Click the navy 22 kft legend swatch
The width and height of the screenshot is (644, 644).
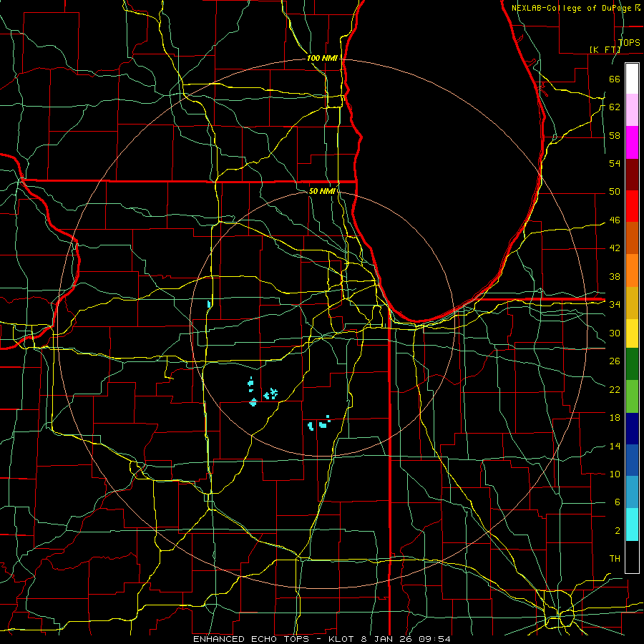[x=632, y=429]
